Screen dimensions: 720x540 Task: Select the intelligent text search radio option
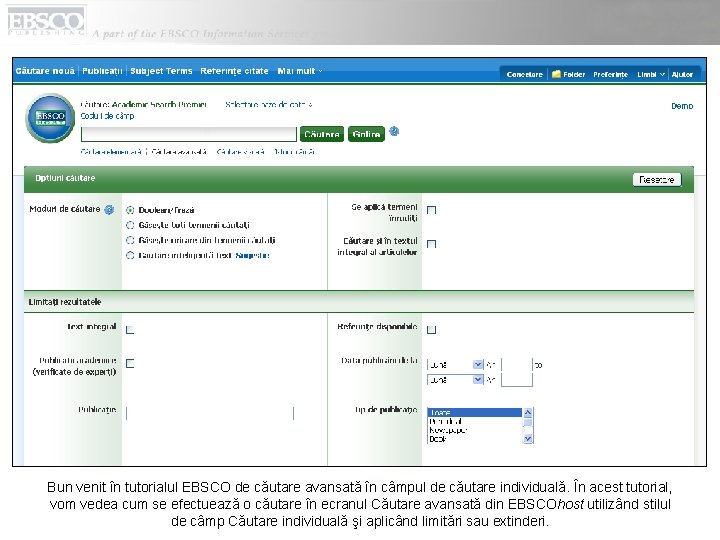[130, 255]
